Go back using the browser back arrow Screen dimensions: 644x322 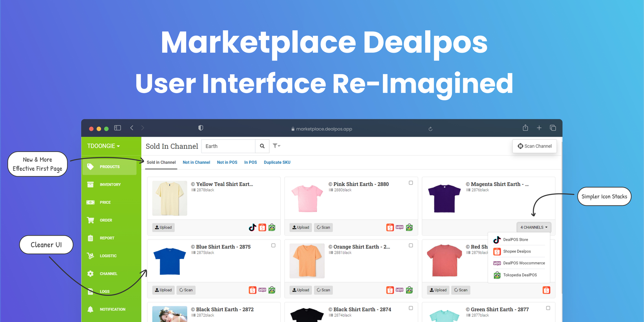click(x=132, y=128)
